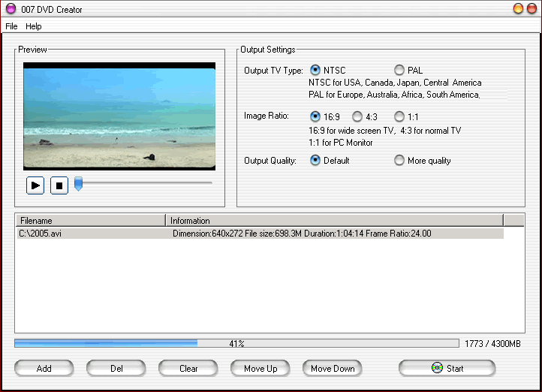The image size is (542, 392).
Task: Click the Del button
Action: [x=116, y=369]
